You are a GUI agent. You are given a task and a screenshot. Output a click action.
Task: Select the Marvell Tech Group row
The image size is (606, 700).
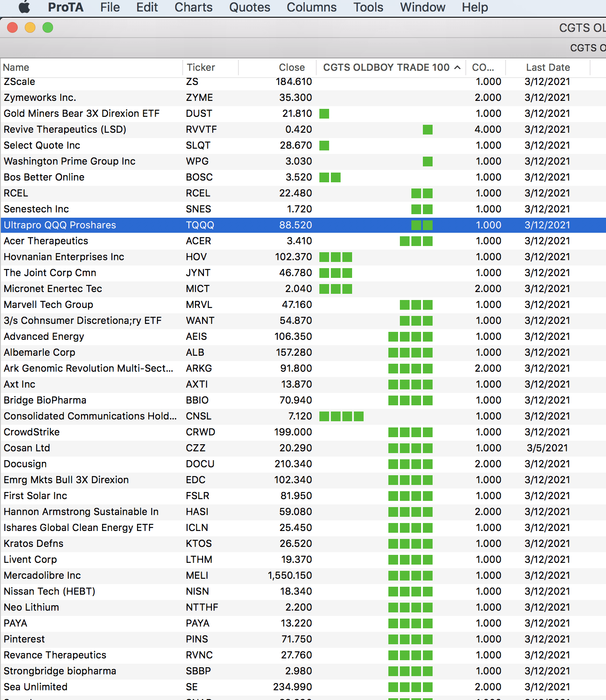tap(49, 304)
